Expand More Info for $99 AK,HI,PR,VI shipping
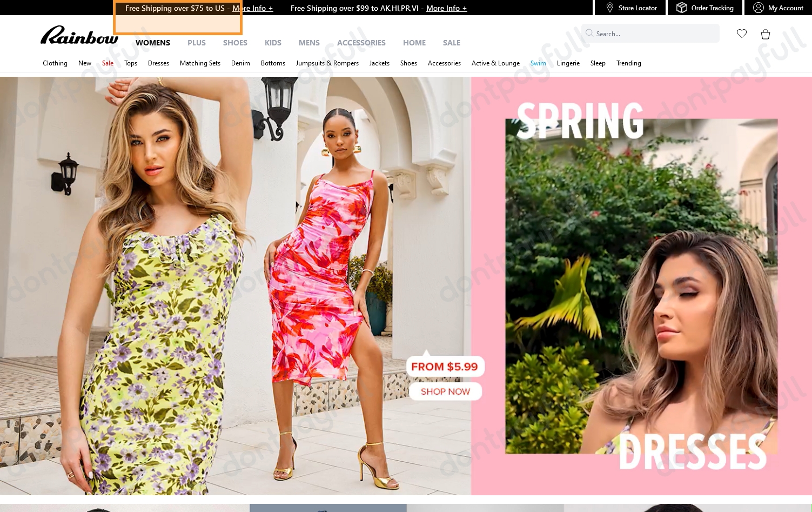Image resolution: width=812 pixels, height=512 pixels. coord(447,8)
